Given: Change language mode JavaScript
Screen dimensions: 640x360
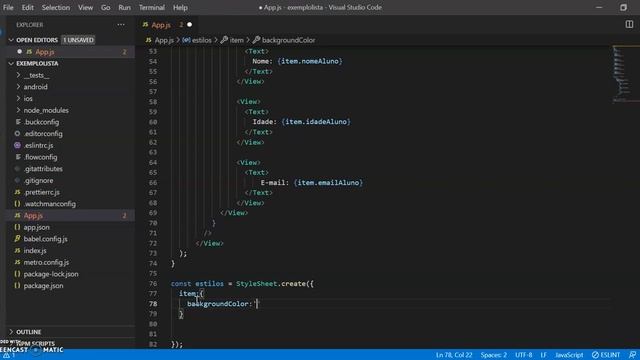Looking at the screenshot, I should 569,355.
